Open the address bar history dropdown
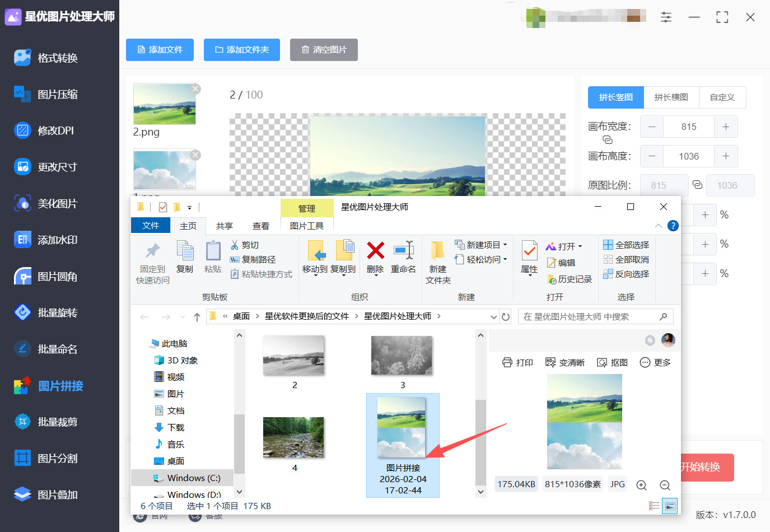Screen dimensions: 770x532 pos(494,317)
